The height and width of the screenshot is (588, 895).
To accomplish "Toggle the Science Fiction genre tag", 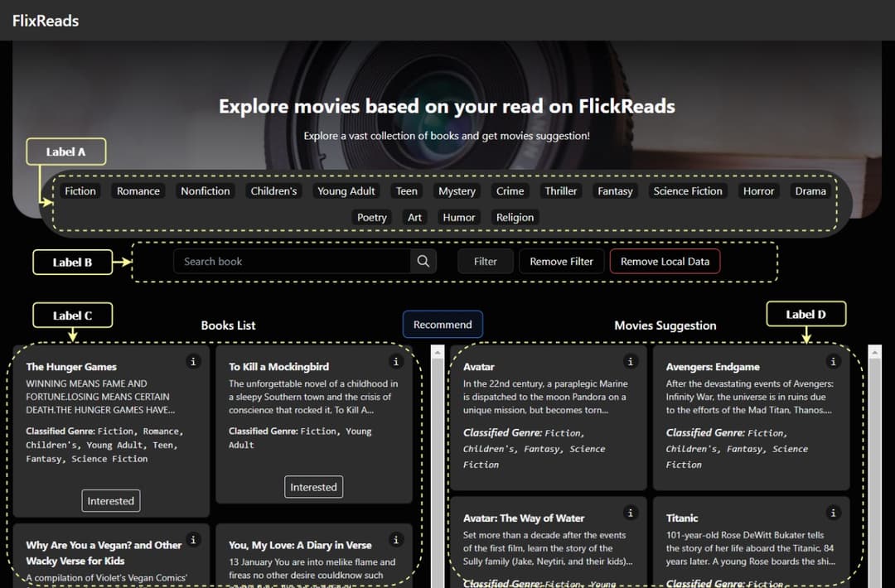I will 687,191.
